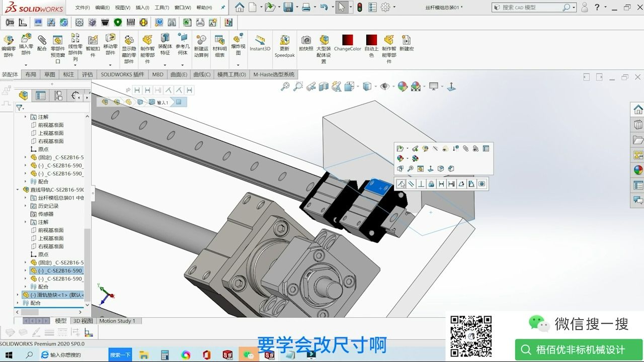Switch to the SOLIDWORKS 插件 tab
644x362 pixels.
click(x=122, y=74)
